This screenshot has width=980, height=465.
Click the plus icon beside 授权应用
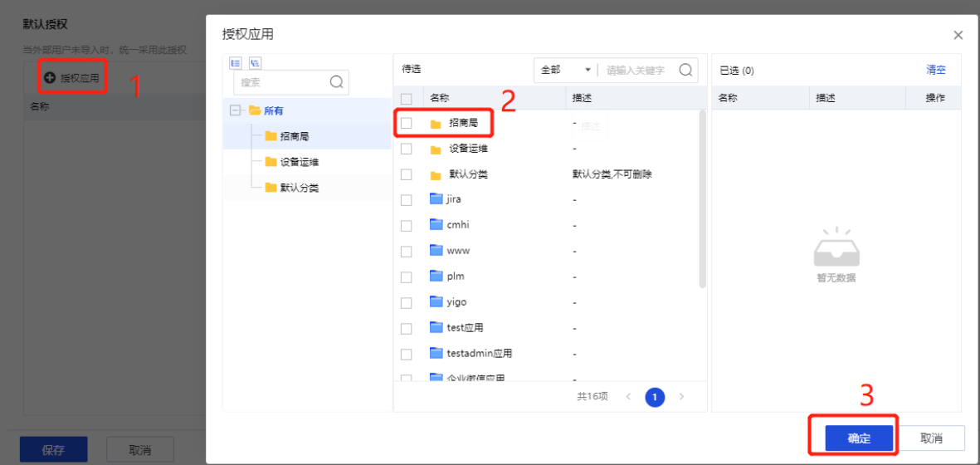tap(50, 78)
